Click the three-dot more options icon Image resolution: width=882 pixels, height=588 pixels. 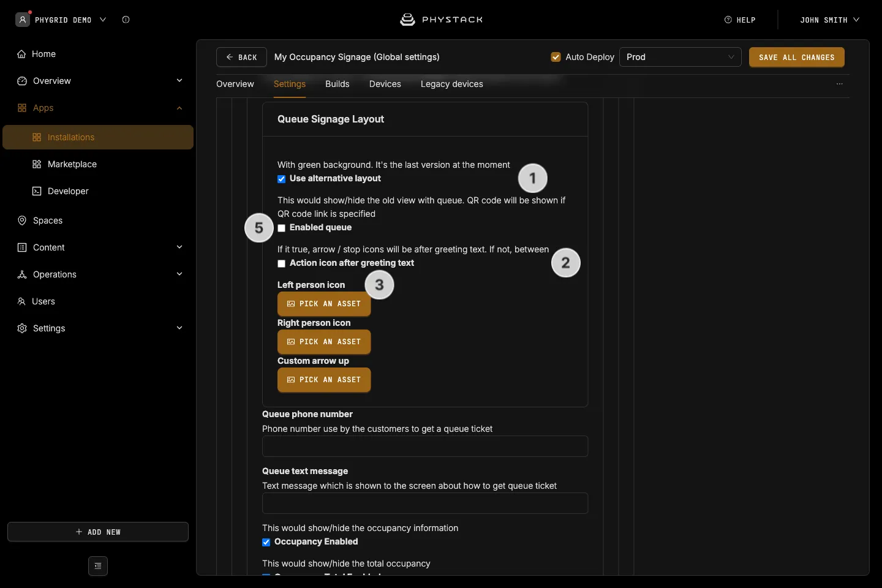(840, 84)
